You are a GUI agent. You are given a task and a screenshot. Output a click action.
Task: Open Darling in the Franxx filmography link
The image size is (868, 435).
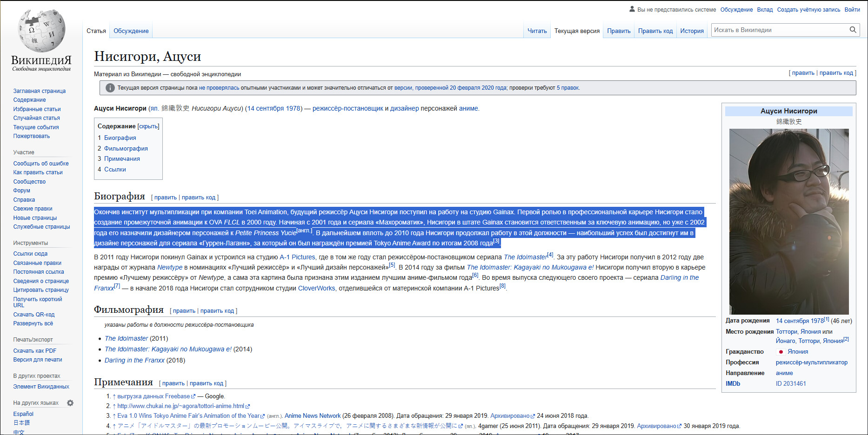click(x=134, y=360)
